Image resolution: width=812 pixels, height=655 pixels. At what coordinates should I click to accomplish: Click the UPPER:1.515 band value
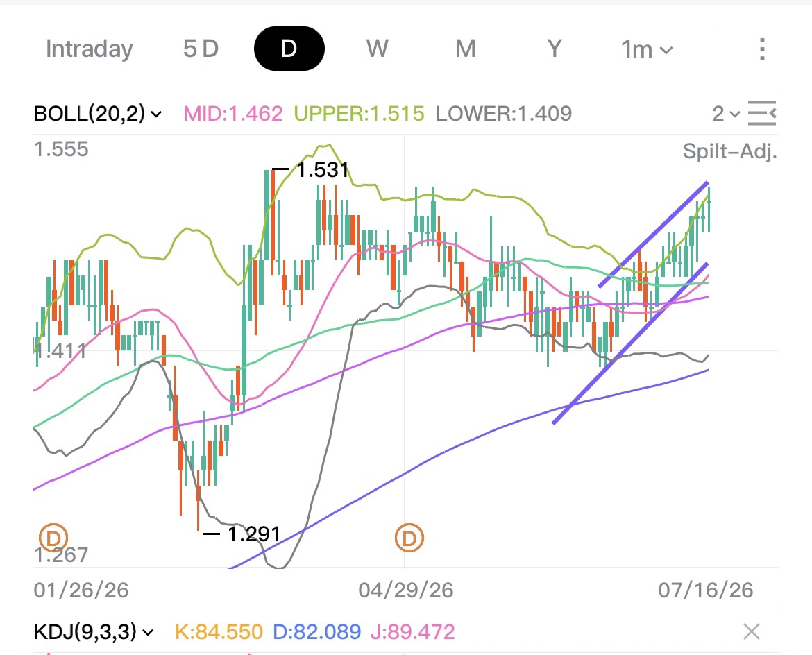[360, 113]
